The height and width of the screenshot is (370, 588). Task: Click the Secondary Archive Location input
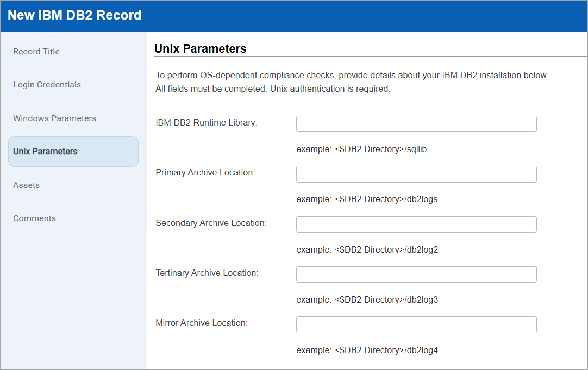pos(416,224)
